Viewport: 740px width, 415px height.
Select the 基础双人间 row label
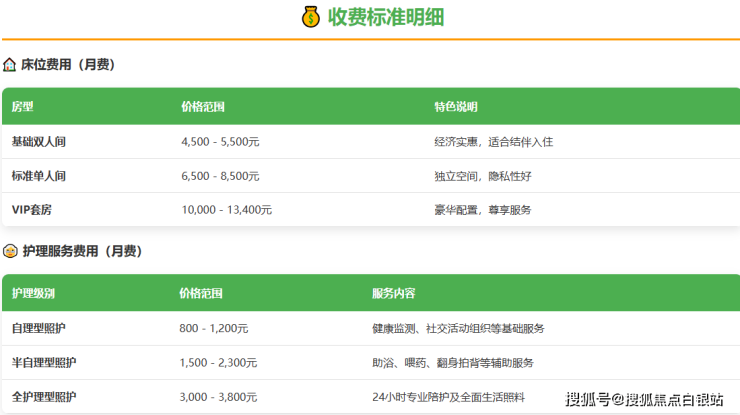39,142
